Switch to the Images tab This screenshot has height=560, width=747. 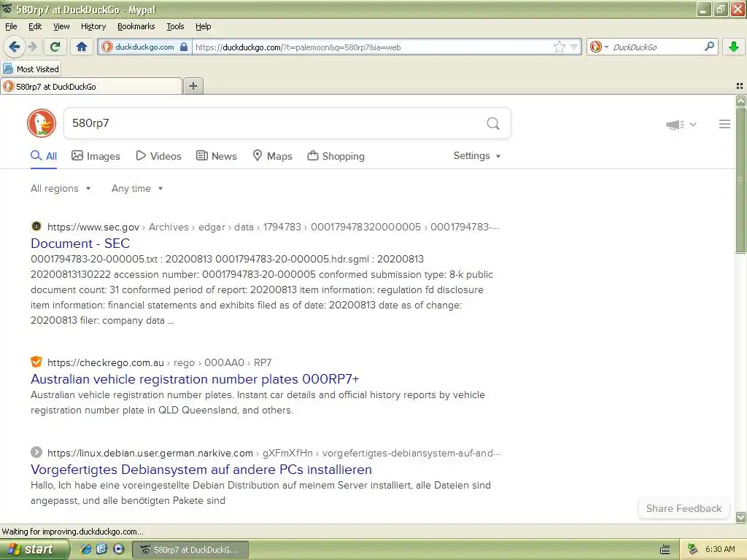pos(96,156)
